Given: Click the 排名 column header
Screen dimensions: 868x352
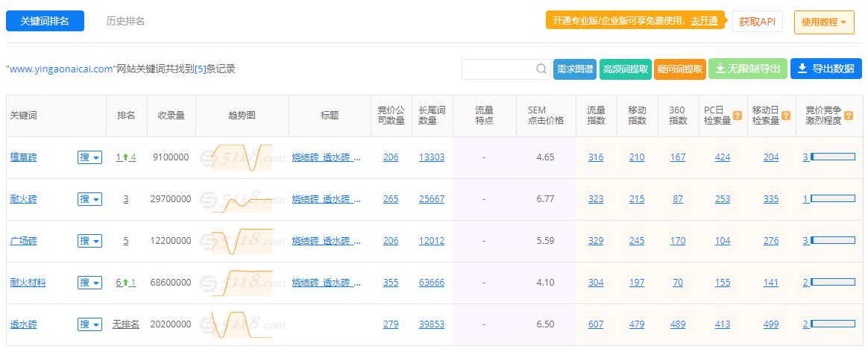Looking at the screenshot, I should [126, 116].
